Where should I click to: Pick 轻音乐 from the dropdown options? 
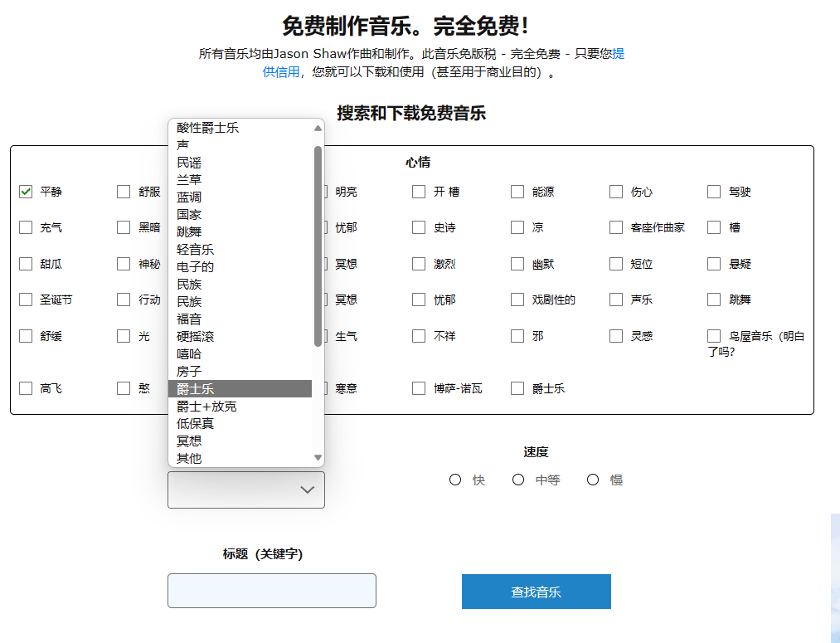click(x=240, y=250)
